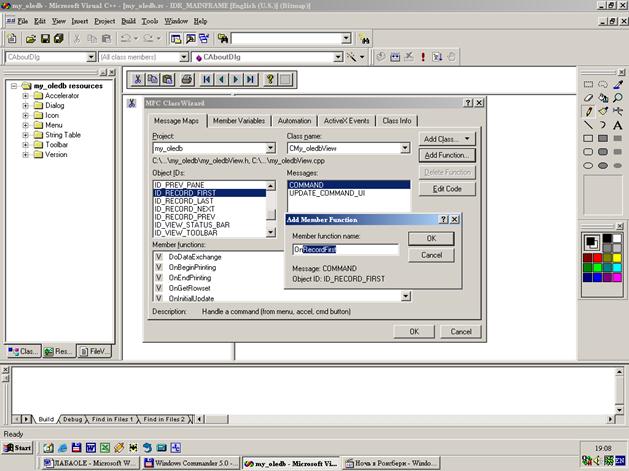Switch to ClassView workspace tab

[x=23, y=351]
